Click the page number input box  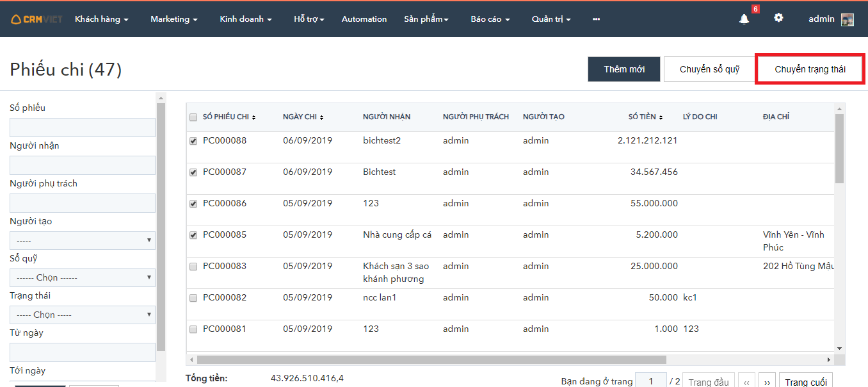651,382
